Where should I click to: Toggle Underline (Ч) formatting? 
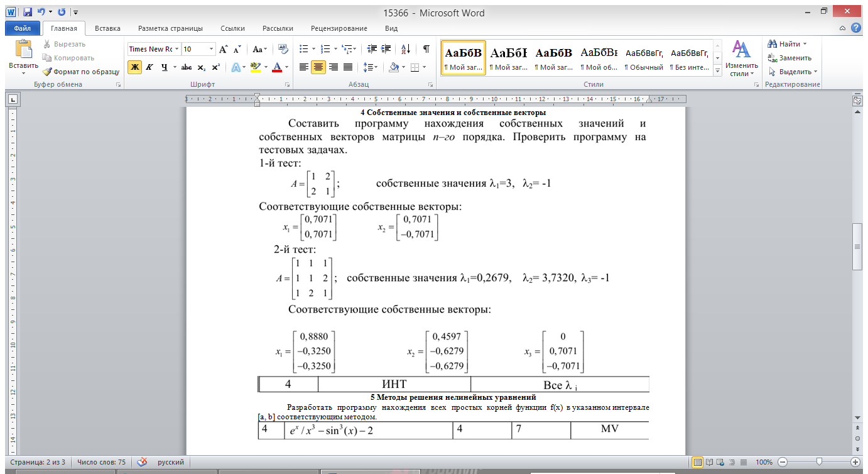pyautogui.click(x=164, y=67)
